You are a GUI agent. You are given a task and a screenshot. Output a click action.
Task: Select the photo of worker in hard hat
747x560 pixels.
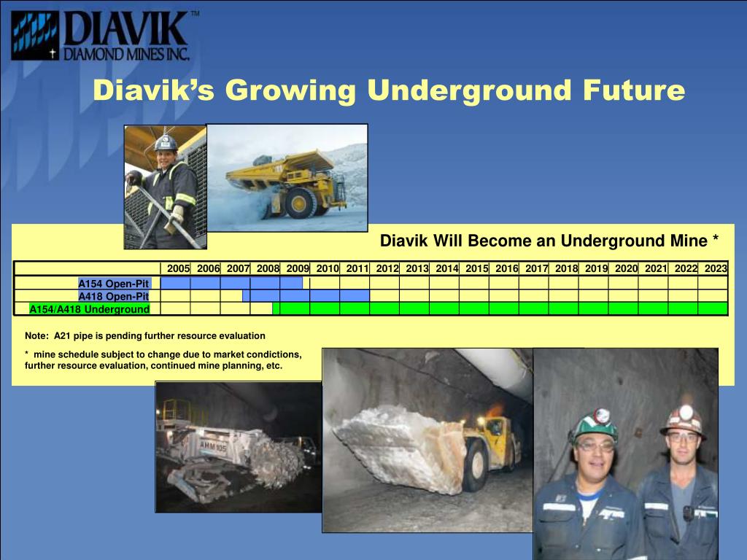[x=165, y=187]
